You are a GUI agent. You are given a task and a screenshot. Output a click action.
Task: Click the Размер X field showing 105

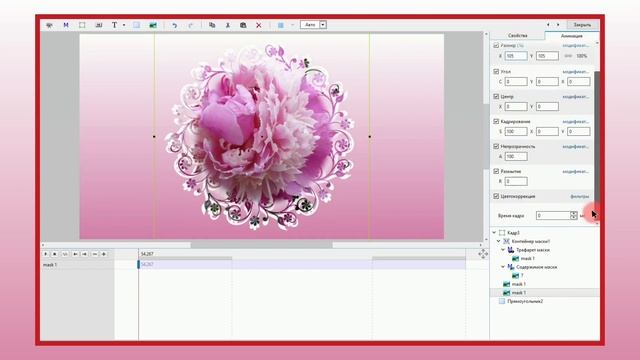[516, 56]
